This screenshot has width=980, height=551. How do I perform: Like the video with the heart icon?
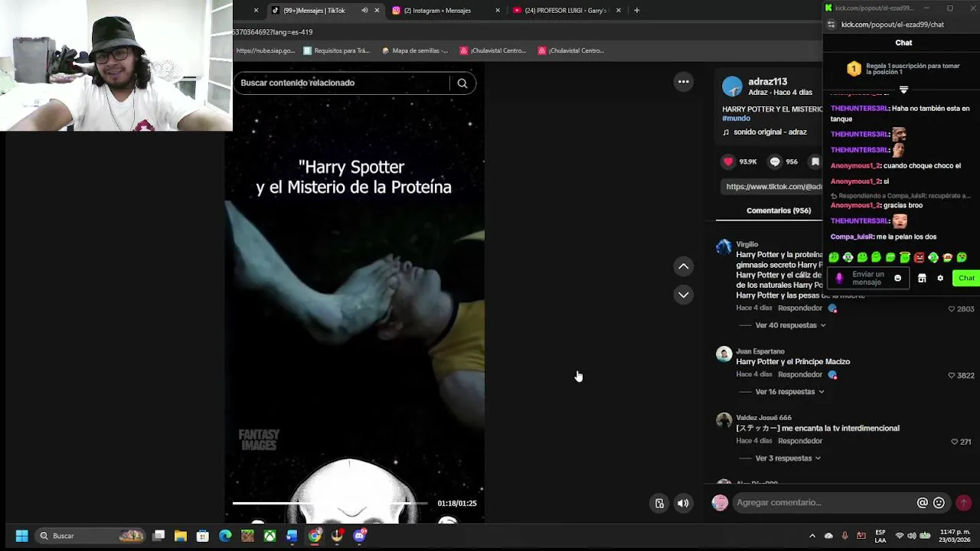[728, 161]
